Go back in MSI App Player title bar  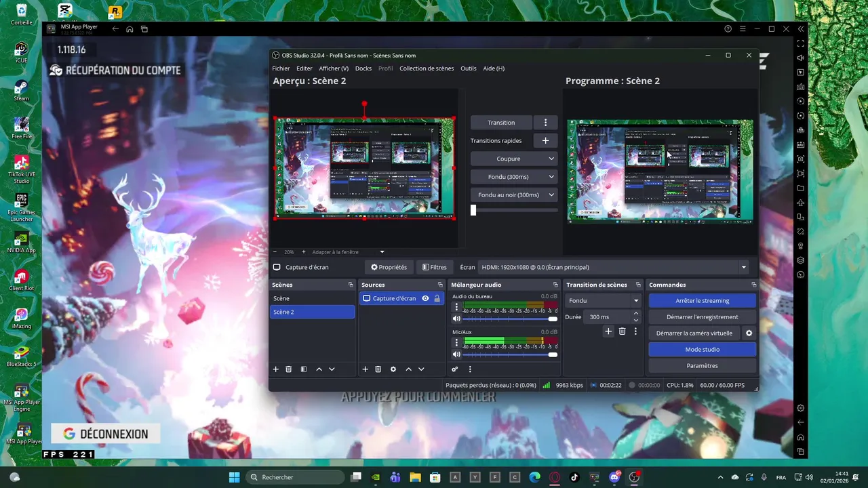tap(115, 29)
